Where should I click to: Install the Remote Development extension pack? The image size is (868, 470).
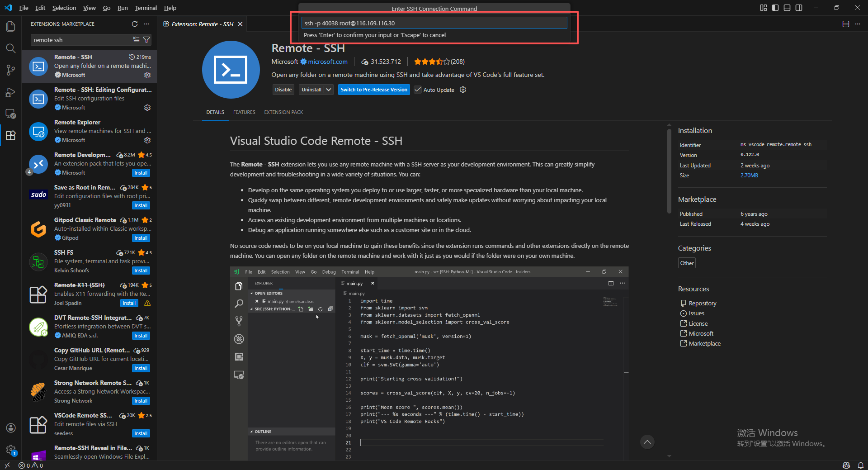(141, 173)
